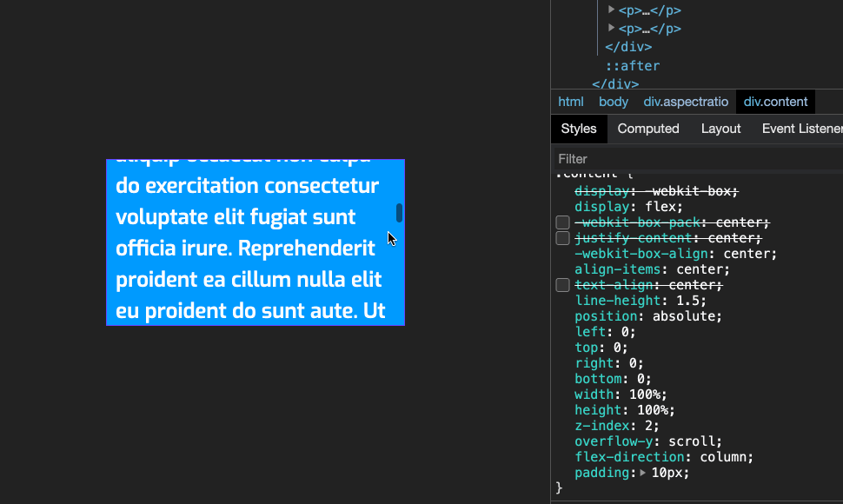This screenshot has width=843, height=504.
Task: Click the Filter styles input field
Action: click(695, 159)
